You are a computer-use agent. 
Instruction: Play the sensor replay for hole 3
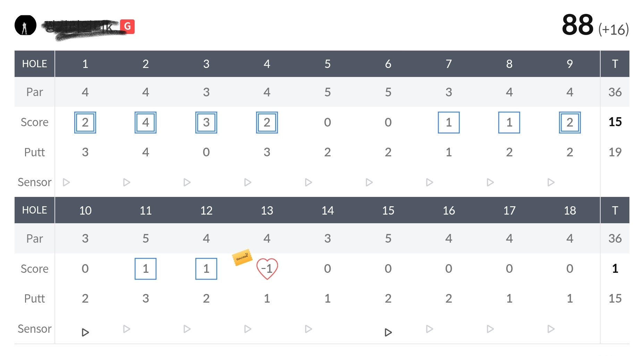(187, 182)
